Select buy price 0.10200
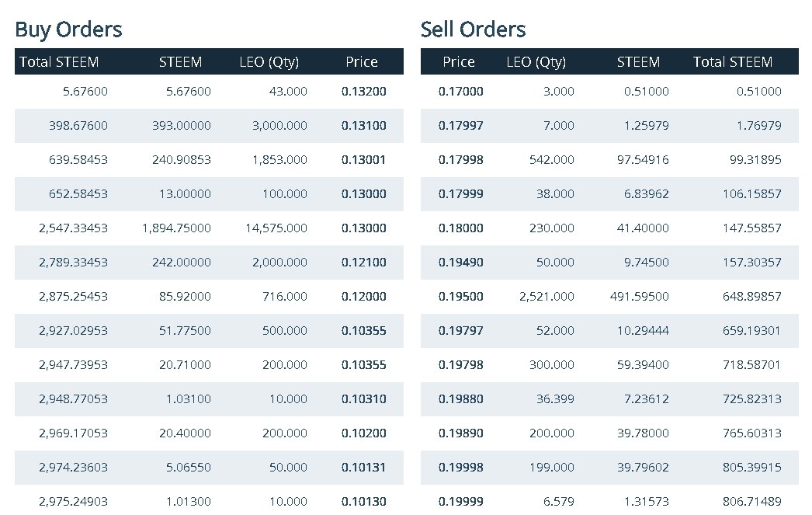Screen dimensions: 812x515 [x=363, y=433]
